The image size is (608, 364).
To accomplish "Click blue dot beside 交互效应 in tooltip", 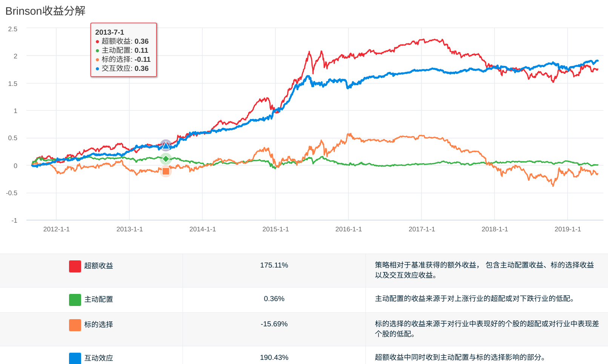I will pos(97,69).
